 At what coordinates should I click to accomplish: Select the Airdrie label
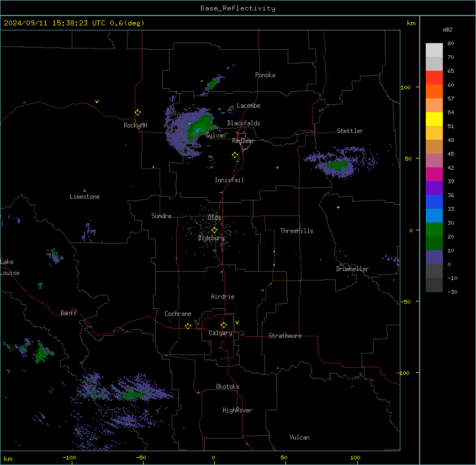pyautogui.click(x=223, y=297)
